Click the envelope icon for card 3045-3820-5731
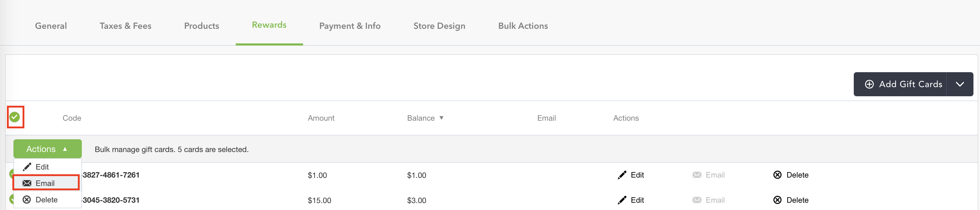Viewport: 980px width, 210px height. point(697,200)
